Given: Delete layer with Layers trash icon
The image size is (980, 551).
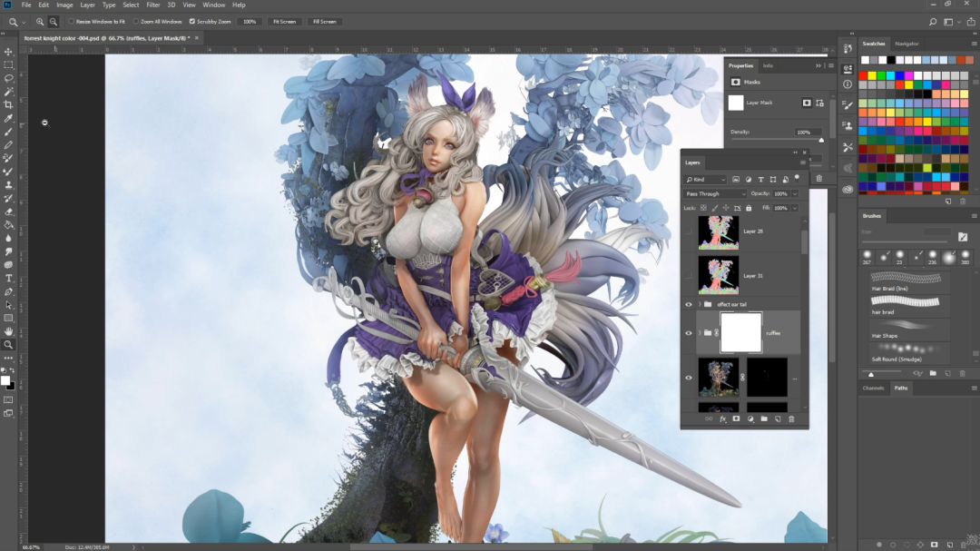Looking at the screenshot, I should (791, 419).
